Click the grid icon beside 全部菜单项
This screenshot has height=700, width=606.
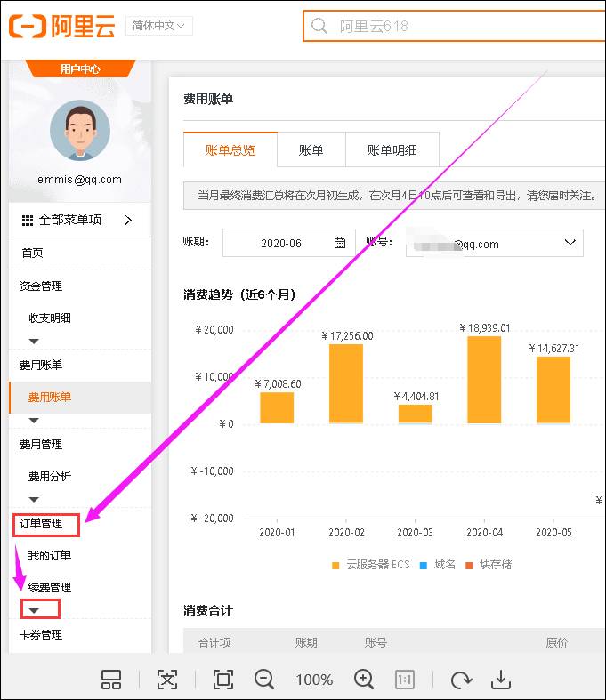pos(28,220)
